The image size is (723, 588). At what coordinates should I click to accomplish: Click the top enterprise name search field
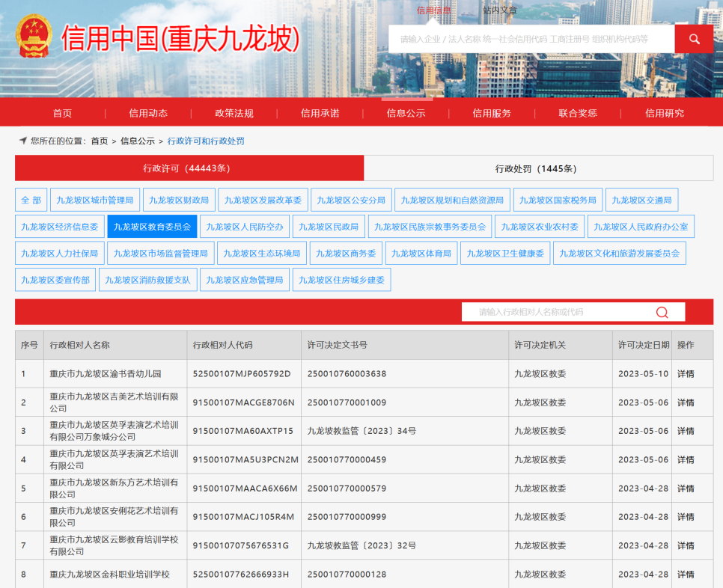click(531, 39)
